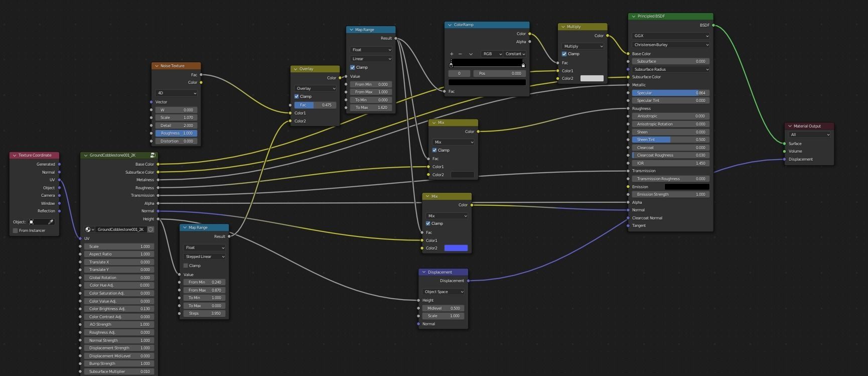Image resolution: width=868 pixels, height=376 pixels.
Task: Open the node tree browse icon for GroundCobblestone001_2K
Action: (x=89, y=229)
